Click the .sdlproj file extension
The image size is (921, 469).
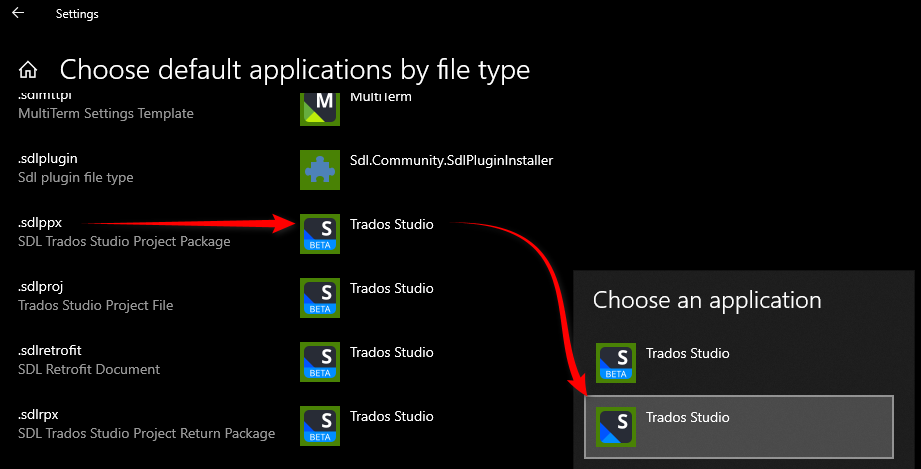(x=41, y=287)
